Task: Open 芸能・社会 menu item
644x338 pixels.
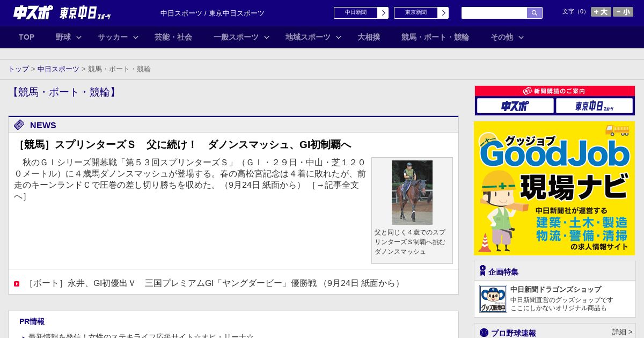Action: point(173,37)
